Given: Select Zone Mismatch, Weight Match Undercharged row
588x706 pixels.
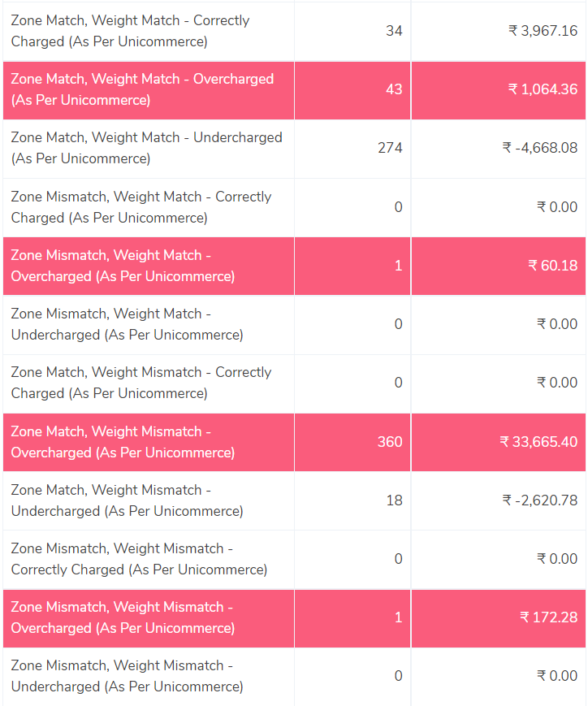Looking at the screenshot, I should click(x=294, y=325).
